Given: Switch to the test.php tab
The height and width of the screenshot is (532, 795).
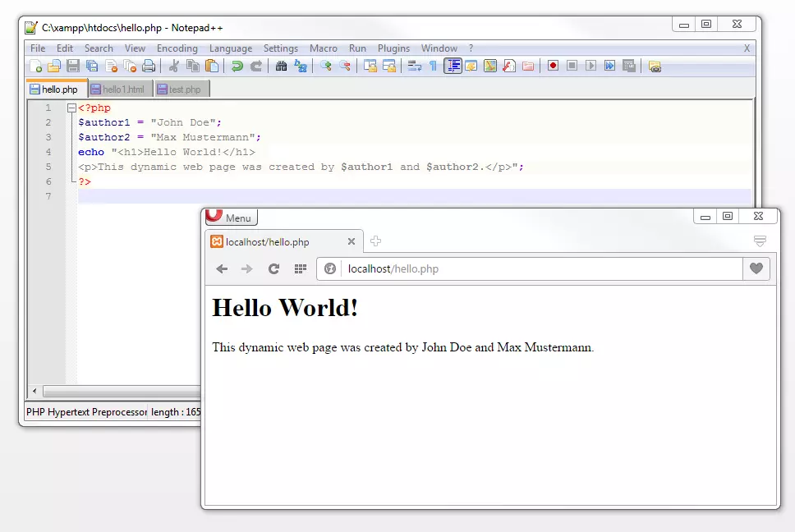Looking at the screenshot, I should pyautogui.click(x=181, y=89).
